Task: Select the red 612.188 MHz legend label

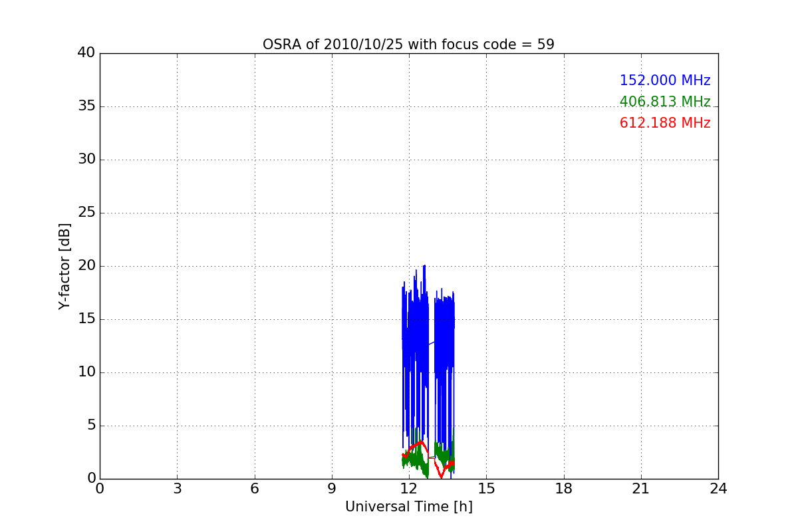Action: (x=665, y=123)
